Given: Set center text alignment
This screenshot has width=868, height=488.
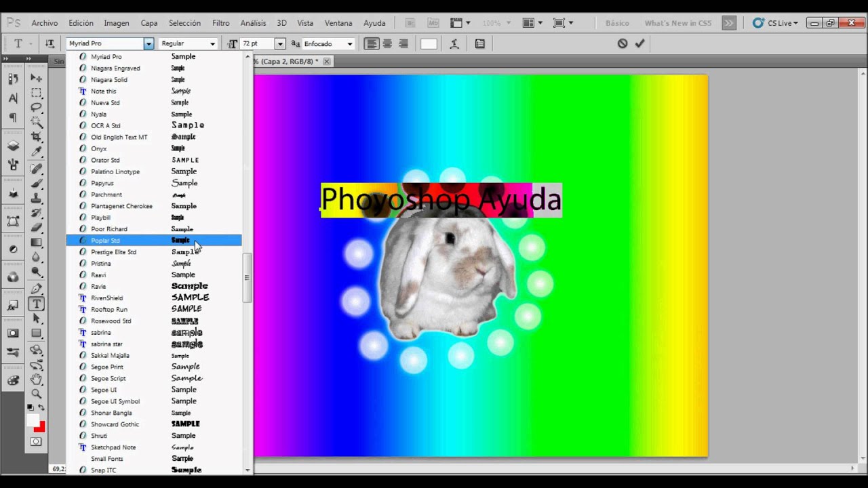Looking at the screenshot, I should pyautogui.click(x=387, y=43).
